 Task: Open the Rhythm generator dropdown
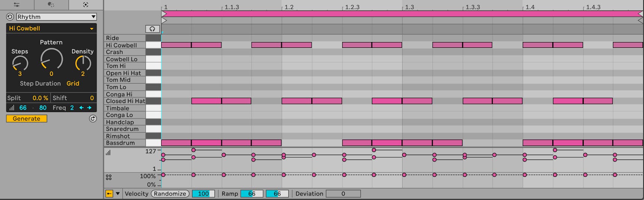tap(57, 17)
